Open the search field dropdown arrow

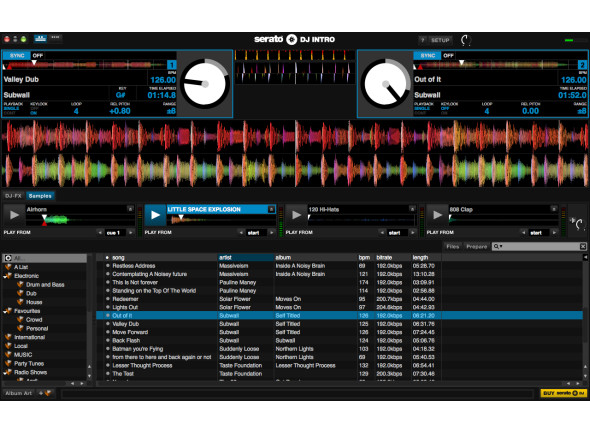(501, 247)
